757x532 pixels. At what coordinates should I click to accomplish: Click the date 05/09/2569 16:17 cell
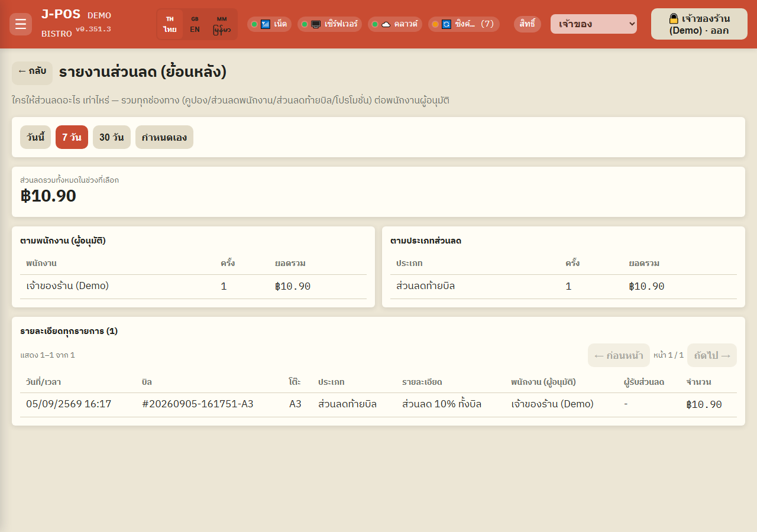[69, 404]
